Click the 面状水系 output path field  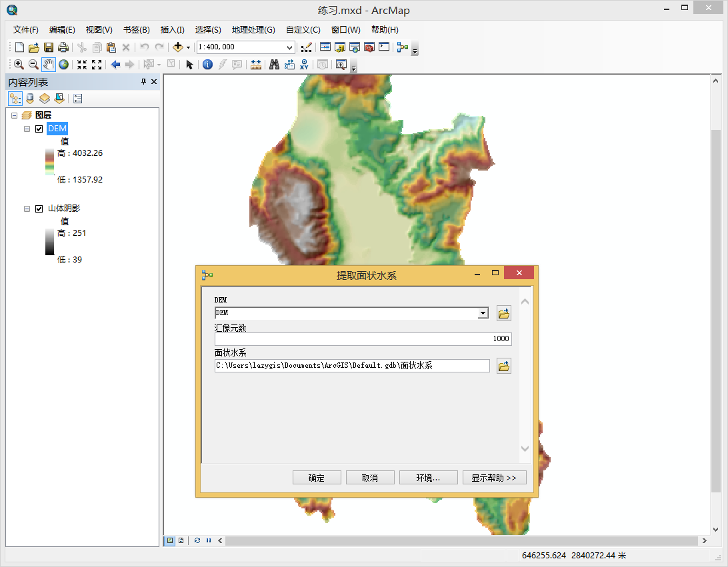tap(352, 366)
